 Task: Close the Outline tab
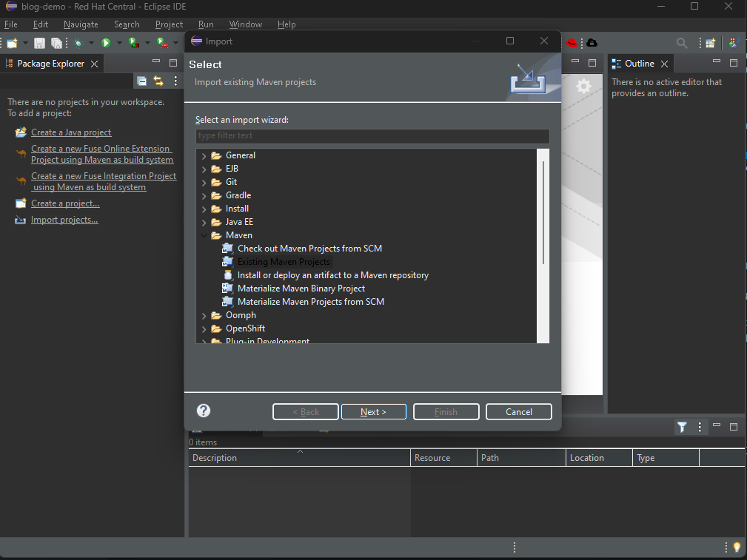point(664,64)
